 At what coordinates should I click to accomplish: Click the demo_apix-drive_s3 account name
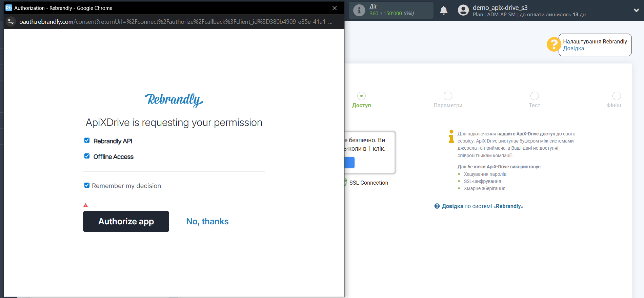click(500, 7)
